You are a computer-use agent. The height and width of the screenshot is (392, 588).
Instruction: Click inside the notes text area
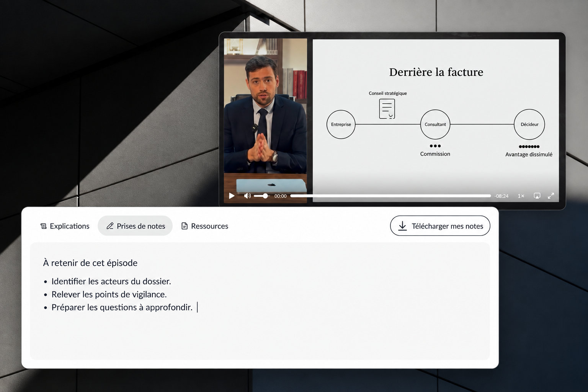tap(260, 301)
